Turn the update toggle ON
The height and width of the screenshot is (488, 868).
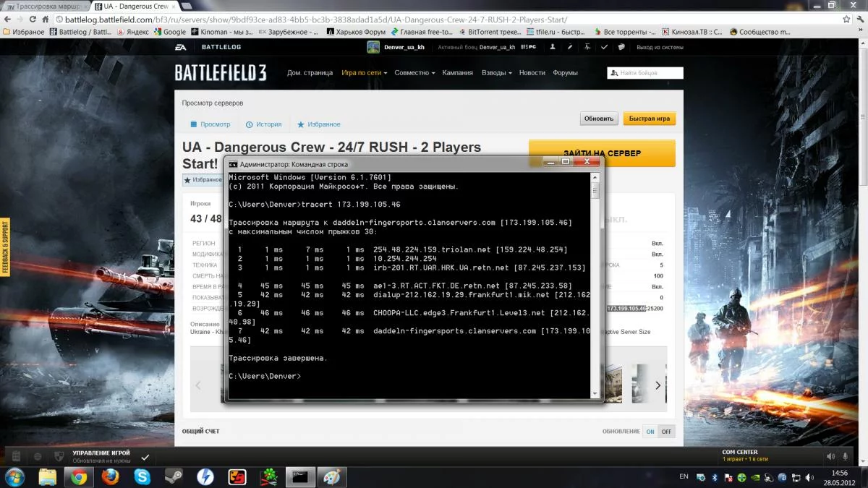coord(650,432)
